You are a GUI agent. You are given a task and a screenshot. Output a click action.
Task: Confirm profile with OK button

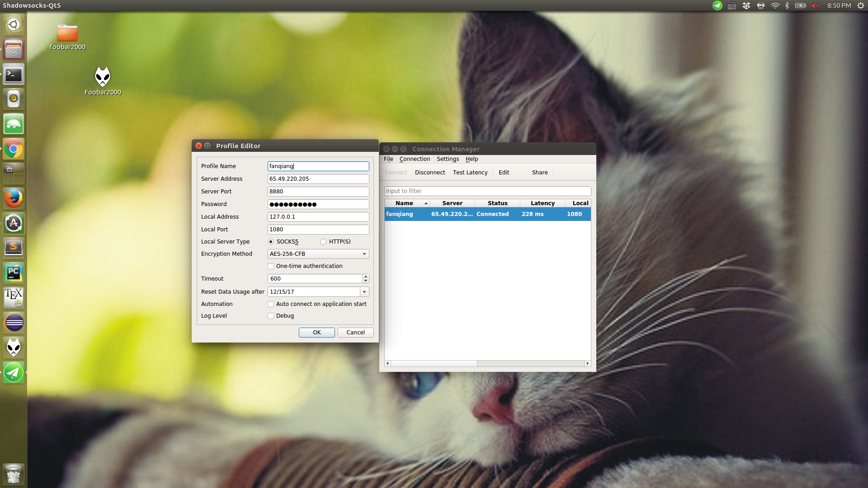317,333
